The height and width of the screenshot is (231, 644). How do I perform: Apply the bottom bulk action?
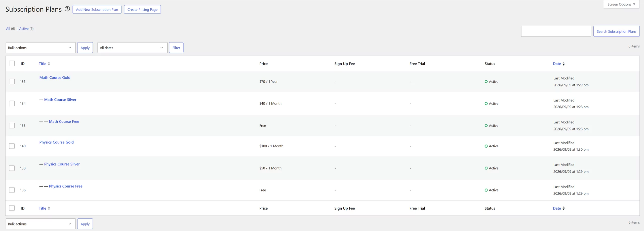(x=85, y=224)
